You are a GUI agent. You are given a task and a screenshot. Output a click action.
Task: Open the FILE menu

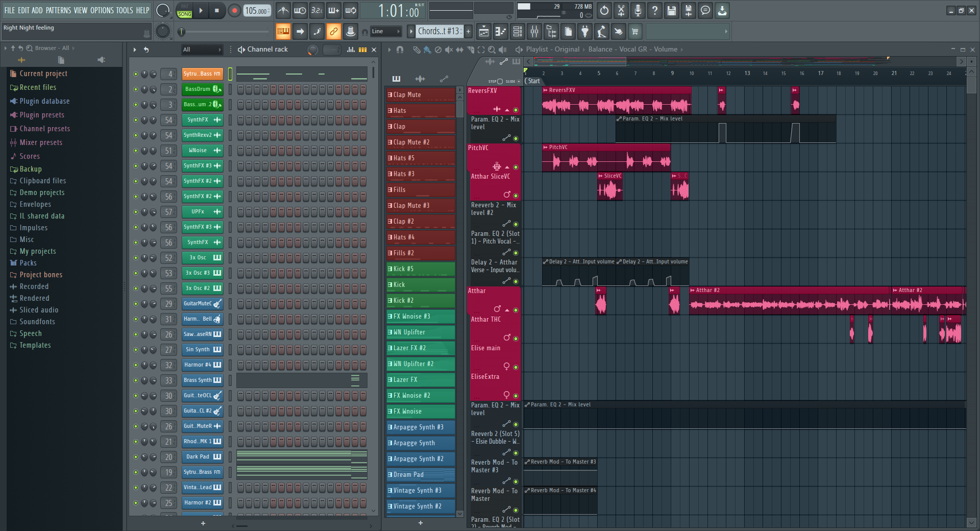[x=10, y=10]
